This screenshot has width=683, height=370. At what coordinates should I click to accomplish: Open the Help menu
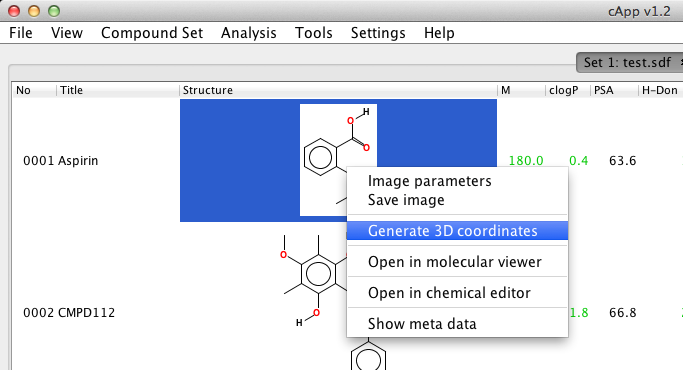coord(439,33)
